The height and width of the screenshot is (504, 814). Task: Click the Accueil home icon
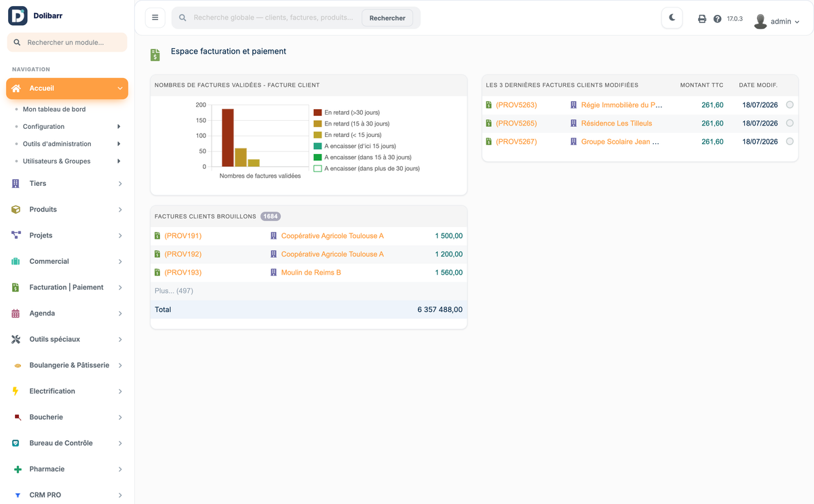[x=16, y=88]
